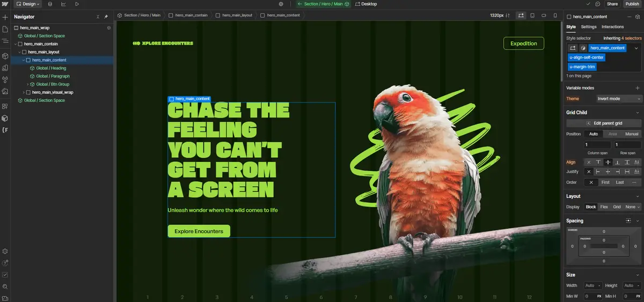Collapse the hero_main_content tree node
Viewport: 644px width, 302px height.
(x=24, y=60)
